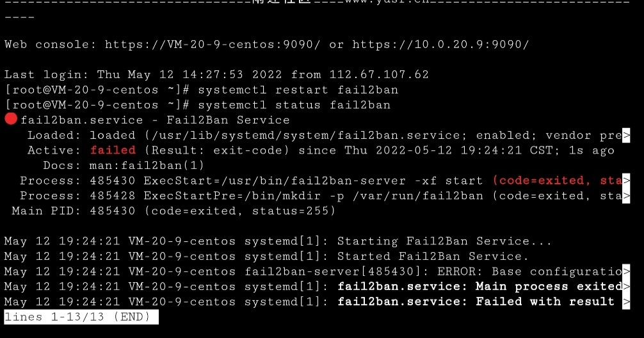644x338 pixels.
Task: Open the VM-20-9-centos:9090 web console link
Action: click(x=213, y=44)
